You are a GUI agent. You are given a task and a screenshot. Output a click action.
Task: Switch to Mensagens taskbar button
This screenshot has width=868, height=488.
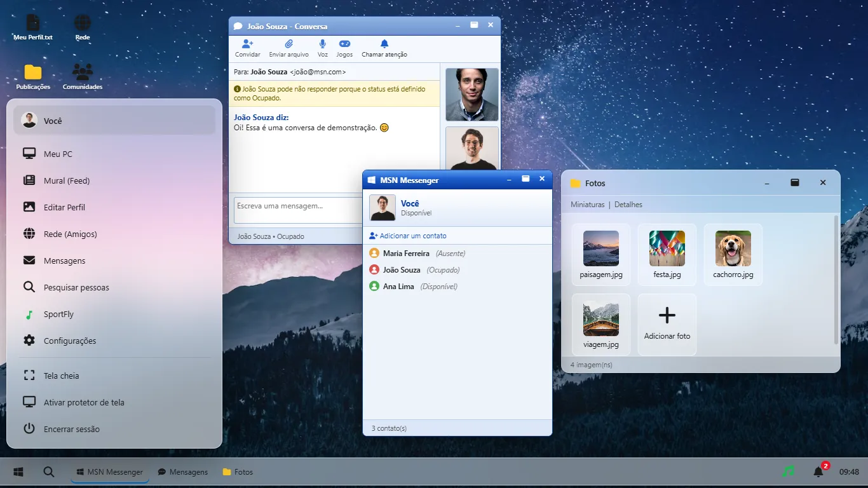click(x=183, y=472)
